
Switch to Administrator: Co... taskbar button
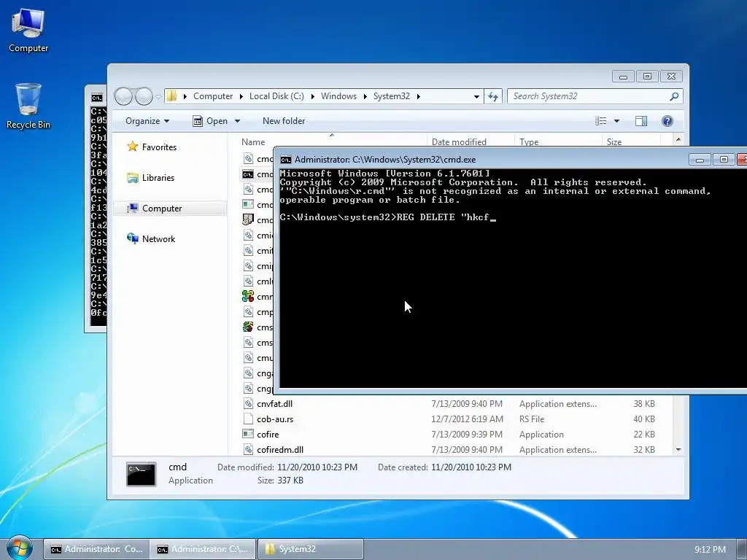[x=97, y=549]
